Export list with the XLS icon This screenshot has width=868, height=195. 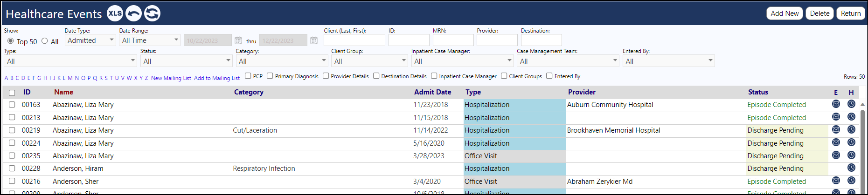pyautogui.click(x=115, y=13)
